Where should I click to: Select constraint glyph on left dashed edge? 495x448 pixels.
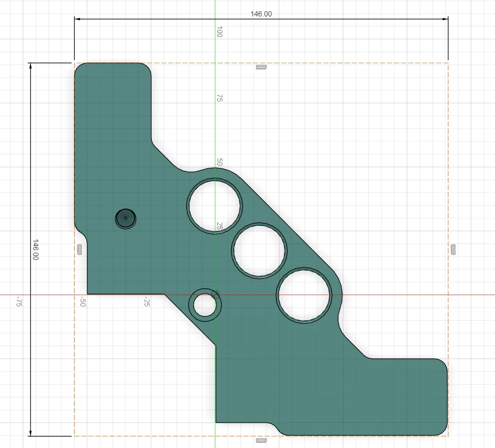pos(79,250)
